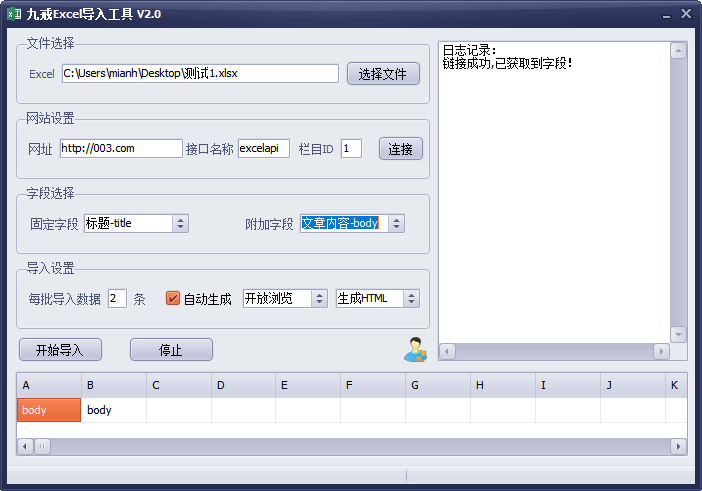This screenshot has height=491, width=702.
Task: Click column header G
Action: coord(438,385)
